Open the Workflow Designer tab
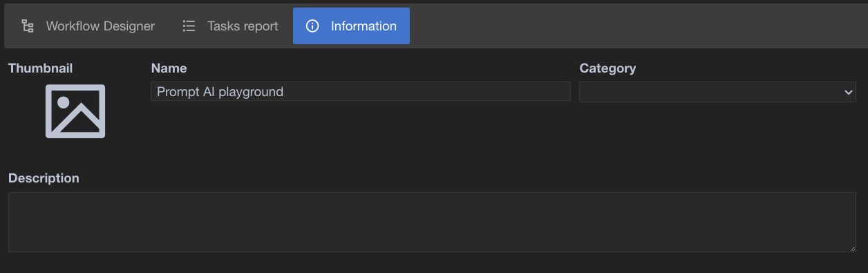 tap(88, 26)
